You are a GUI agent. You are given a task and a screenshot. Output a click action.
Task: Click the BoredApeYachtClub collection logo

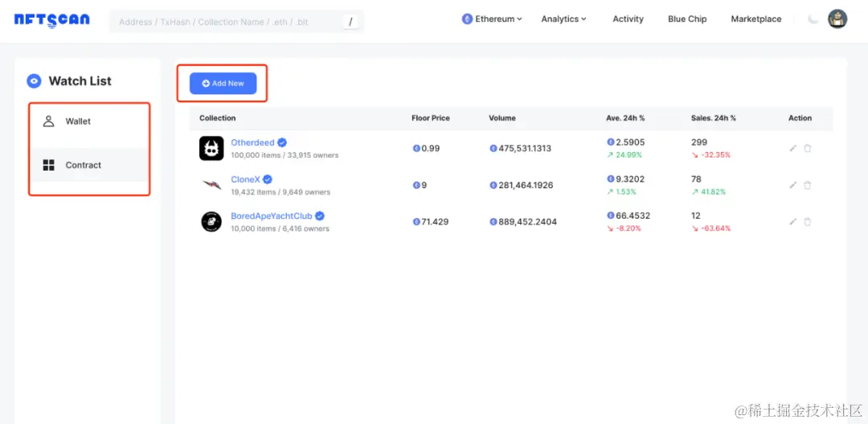click(x=211, y=222)
